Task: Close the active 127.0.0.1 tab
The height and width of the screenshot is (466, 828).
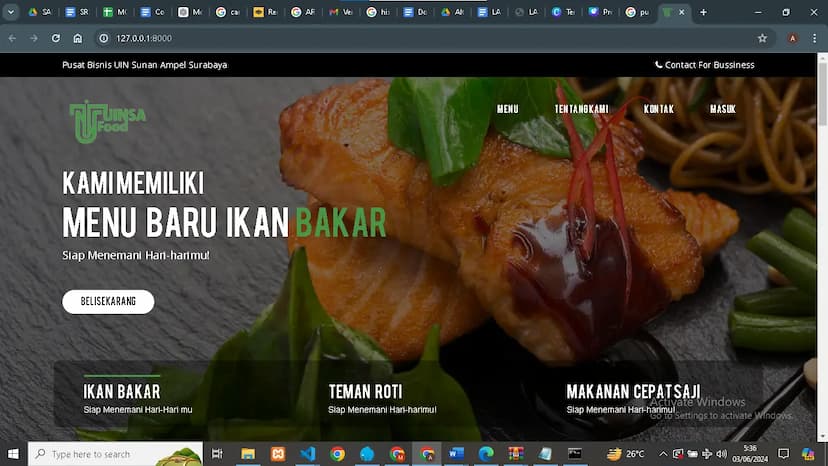Action: click(681, 12)
